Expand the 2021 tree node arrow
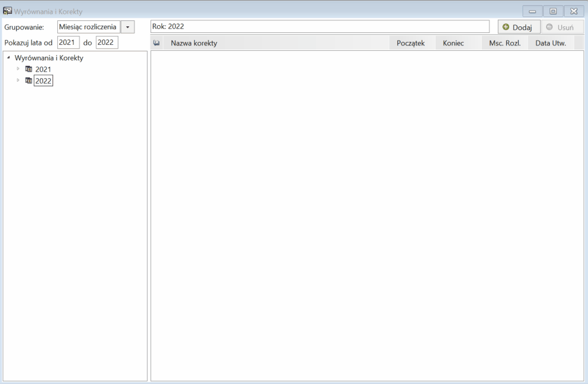This screenshot has height=384, width=588. point(18,69)
